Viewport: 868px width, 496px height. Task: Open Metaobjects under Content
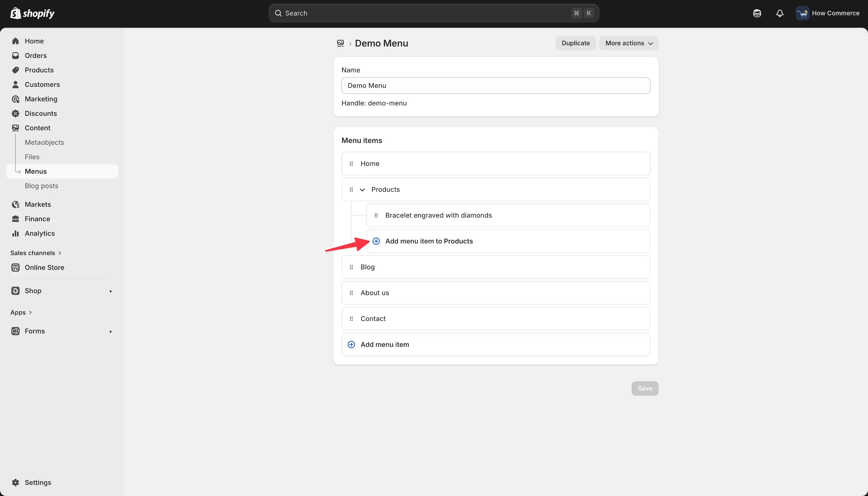tap(44, 142)
